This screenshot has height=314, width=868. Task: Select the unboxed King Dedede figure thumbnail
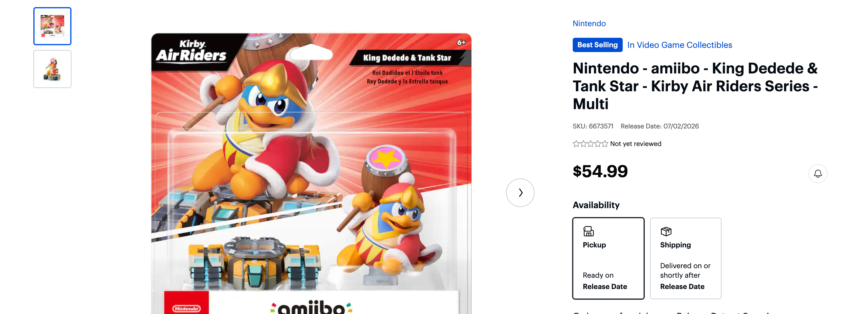point(53,69)
